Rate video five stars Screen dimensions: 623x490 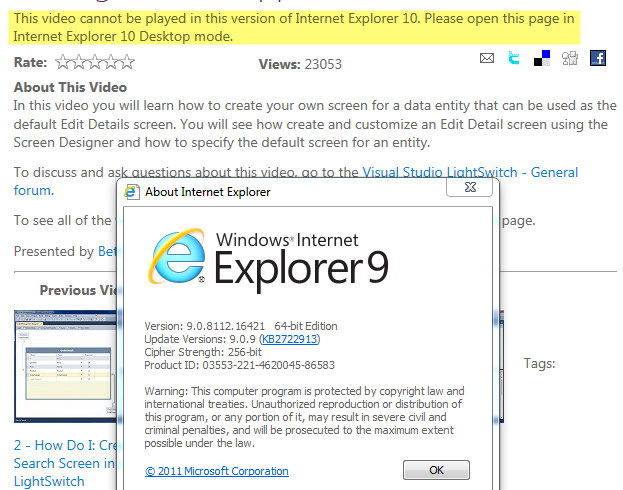128,62
